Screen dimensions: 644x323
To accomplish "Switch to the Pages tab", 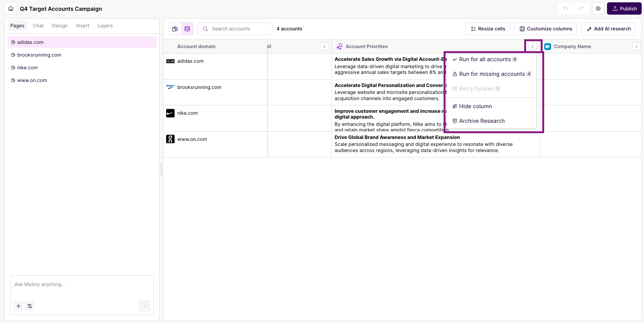I will tap(17, 26).
